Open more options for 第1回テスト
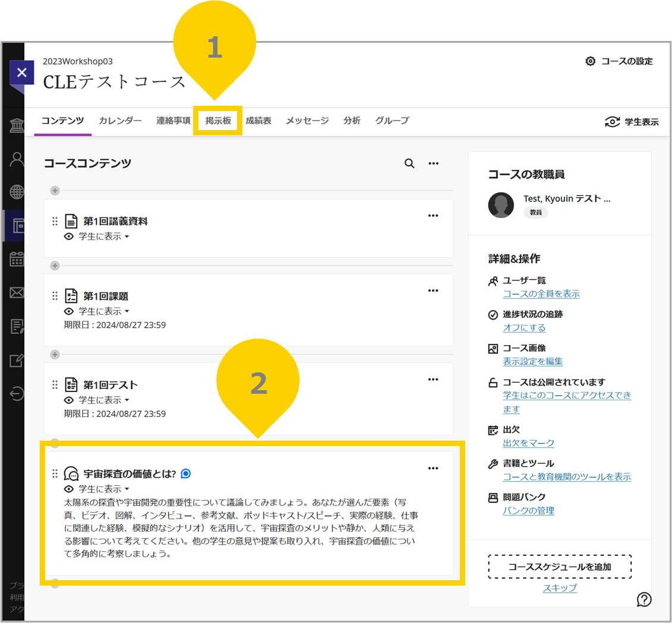The height and width of the screenshot is (623, 672). [x=433, y=379]
